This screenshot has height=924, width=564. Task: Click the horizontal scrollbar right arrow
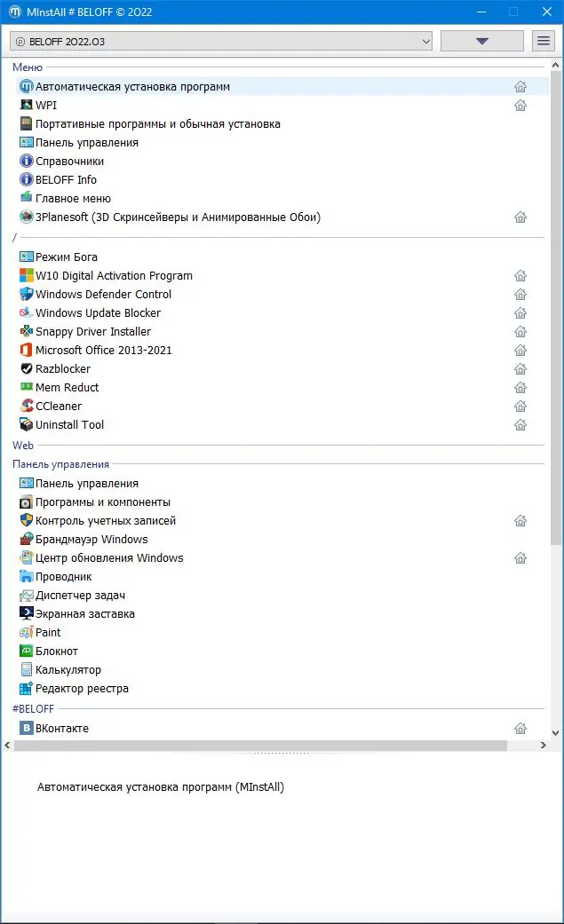tap(544, 745)
